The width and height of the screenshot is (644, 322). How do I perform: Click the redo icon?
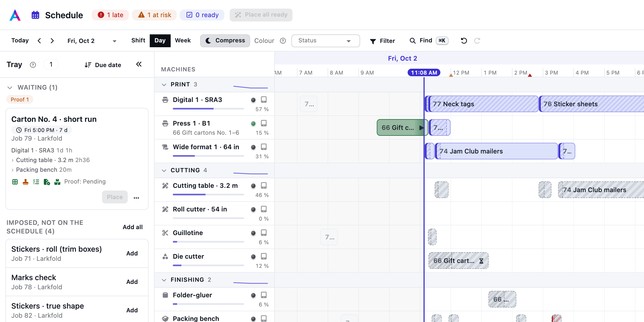[x=477, y=41]
